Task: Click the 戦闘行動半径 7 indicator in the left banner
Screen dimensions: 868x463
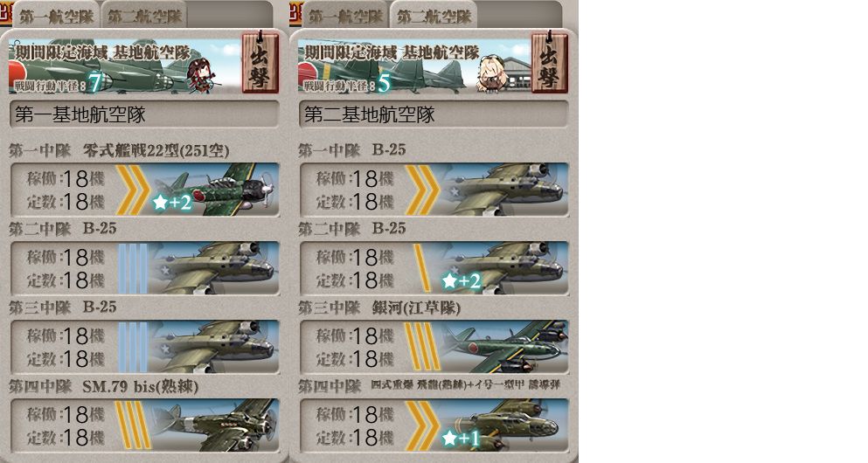Action: (58, 84)
